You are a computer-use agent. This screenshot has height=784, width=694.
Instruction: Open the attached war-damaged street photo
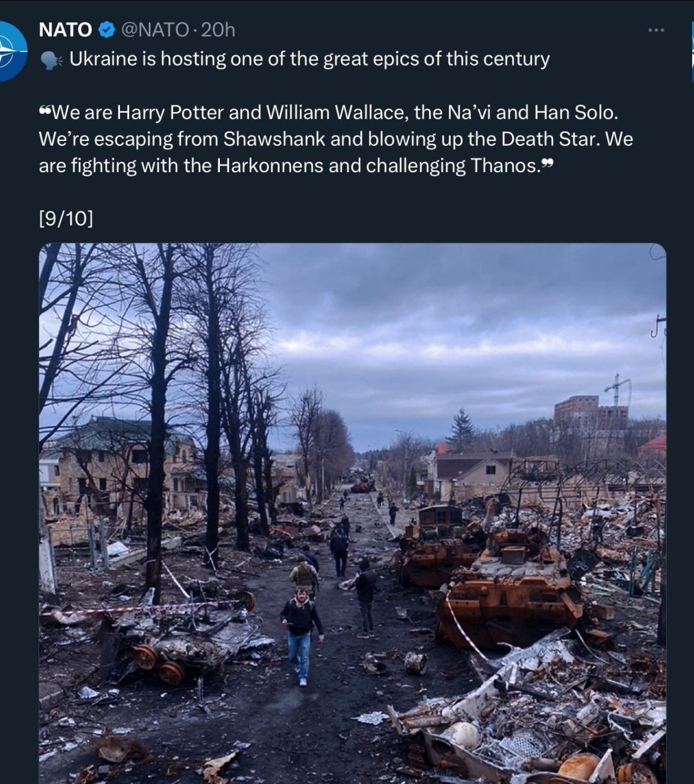[352, 513]
